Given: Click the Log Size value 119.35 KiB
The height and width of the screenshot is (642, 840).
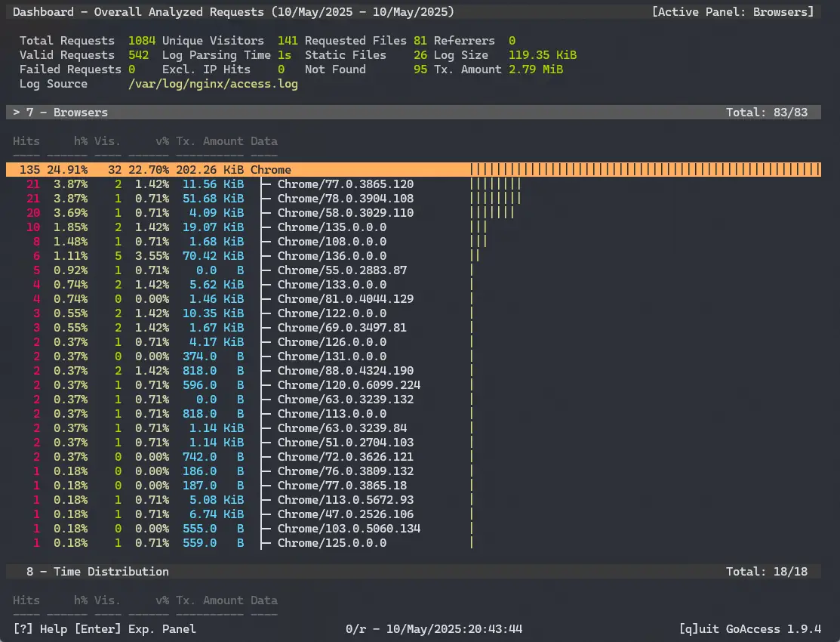Looking at the screenshot, I should tap(543, 54).
